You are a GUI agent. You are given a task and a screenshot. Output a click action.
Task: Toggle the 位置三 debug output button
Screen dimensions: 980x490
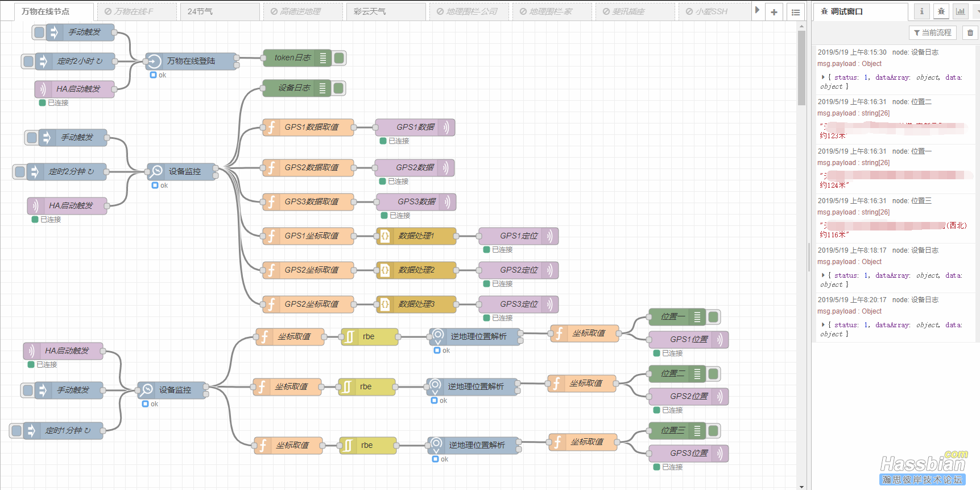click(x=713, y=430)
